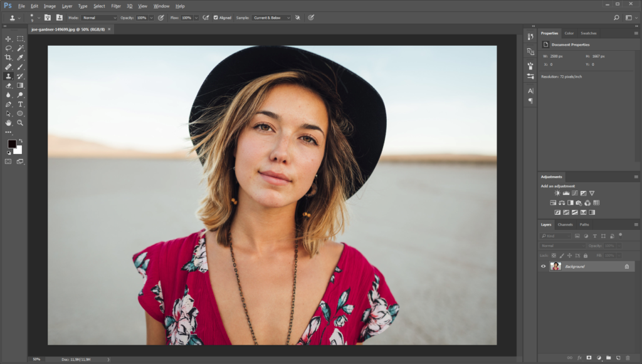
Task: Create a new layer using bottom icon
Action: pyautogui.click(x=618, y=358)
